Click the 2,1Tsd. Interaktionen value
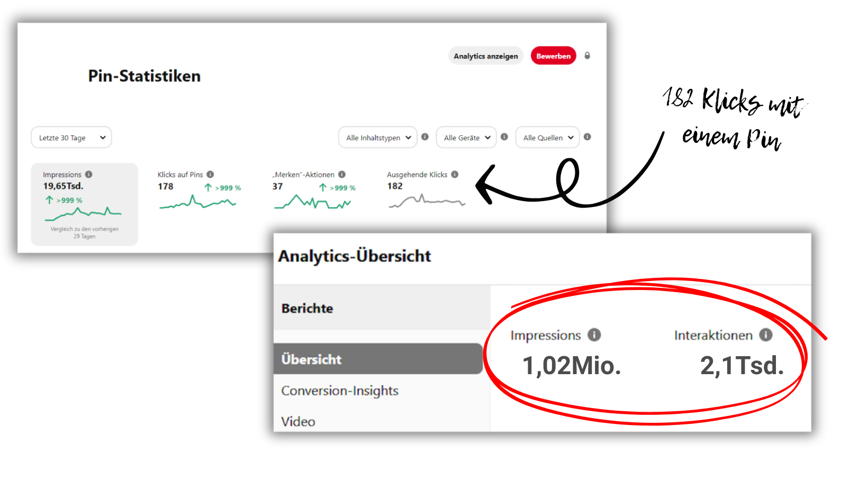Image resolution: width=868 pixels, height=489 pixels. point(742,366)
